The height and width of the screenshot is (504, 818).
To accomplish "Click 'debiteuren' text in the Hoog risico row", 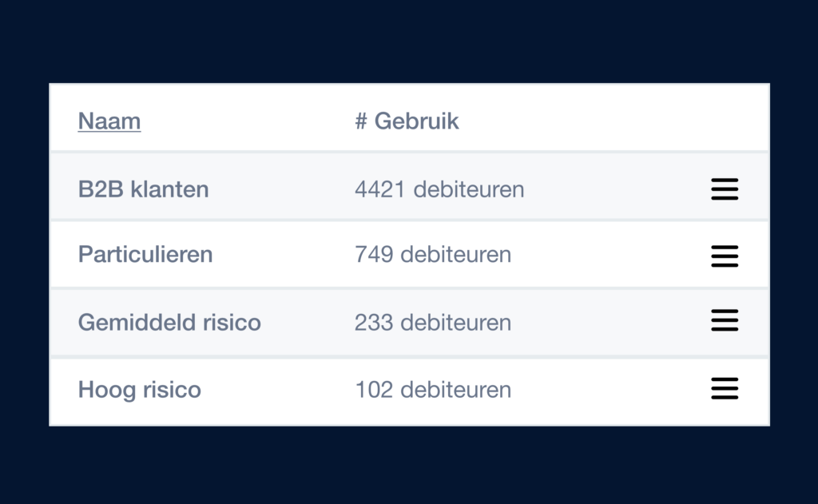I will [x=455, y=390].
